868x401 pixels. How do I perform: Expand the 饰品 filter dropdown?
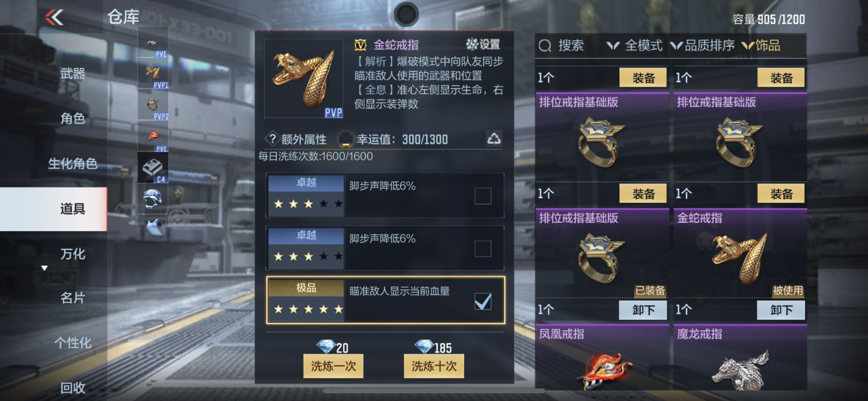pos(761,46)
